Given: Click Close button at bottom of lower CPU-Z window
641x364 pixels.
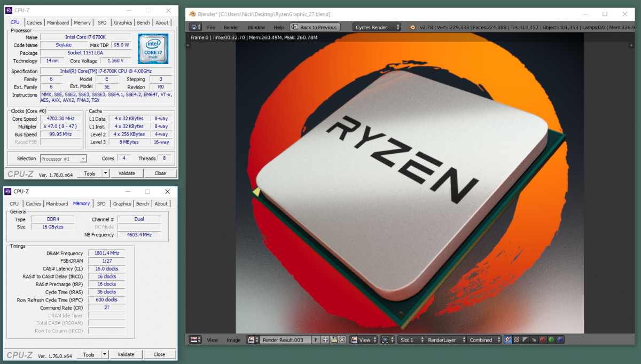Looking at the screenshot, I should coord(159,354).
